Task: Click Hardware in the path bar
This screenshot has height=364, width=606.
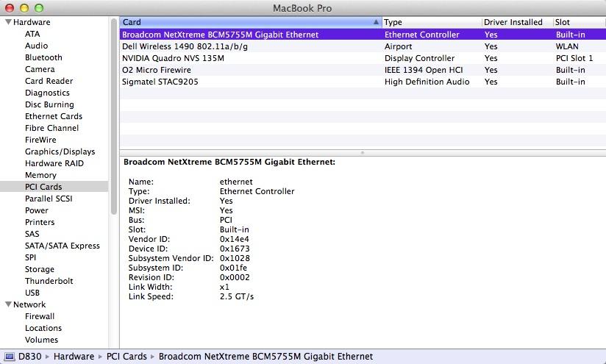Action: 74,356
